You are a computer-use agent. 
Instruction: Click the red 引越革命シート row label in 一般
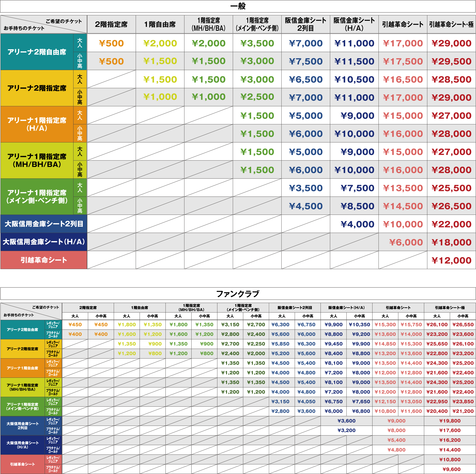[x=44, y=260]
